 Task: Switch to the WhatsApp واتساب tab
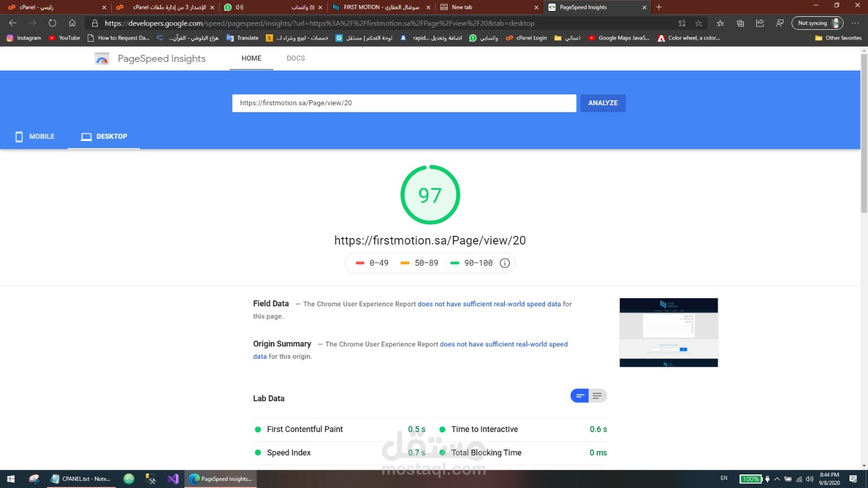pos(274,7)
